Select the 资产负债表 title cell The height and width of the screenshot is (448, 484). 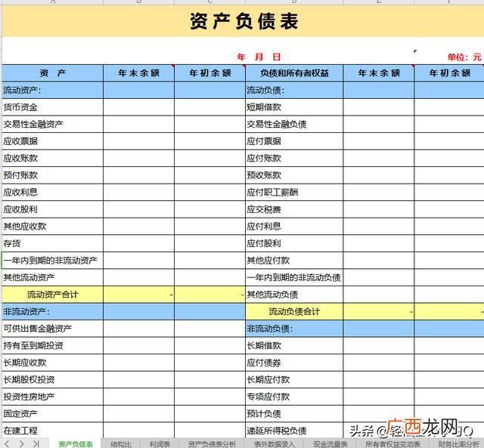[244, 21]
